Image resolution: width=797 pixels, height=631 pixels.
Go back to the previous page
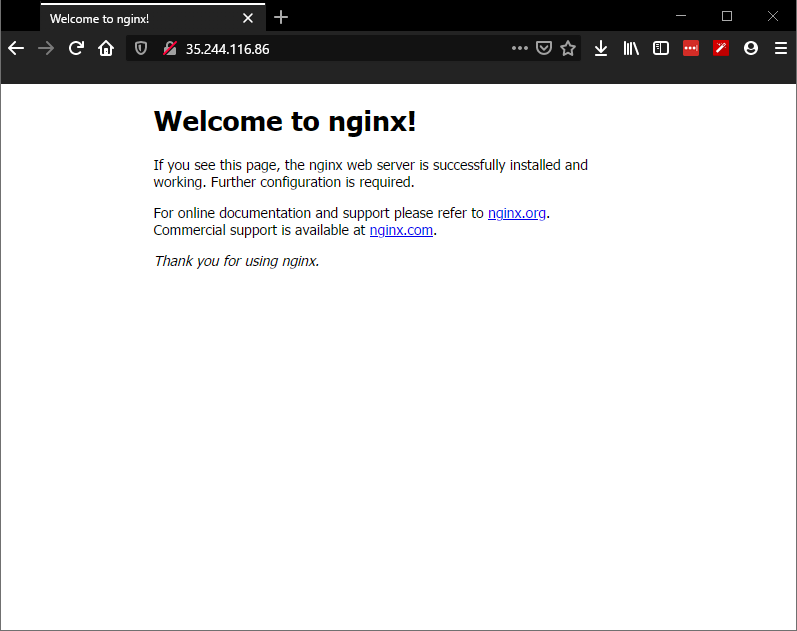[16, 48]
